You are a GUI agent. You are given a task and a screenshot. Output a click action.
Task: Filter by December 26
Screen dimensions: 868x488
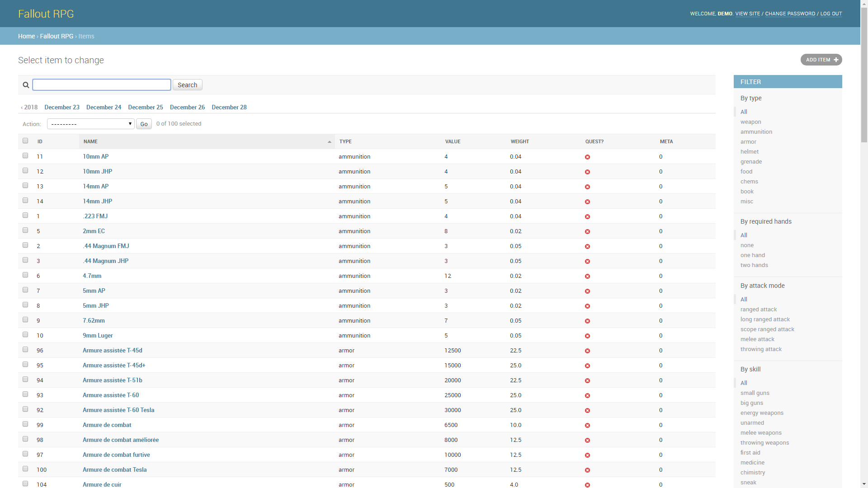point(187,108)
